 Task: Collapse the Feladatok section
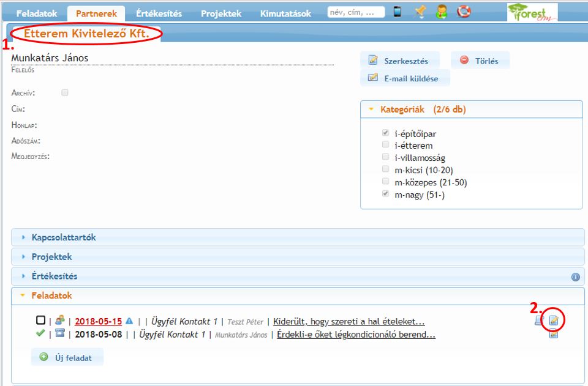pos(51,295)
